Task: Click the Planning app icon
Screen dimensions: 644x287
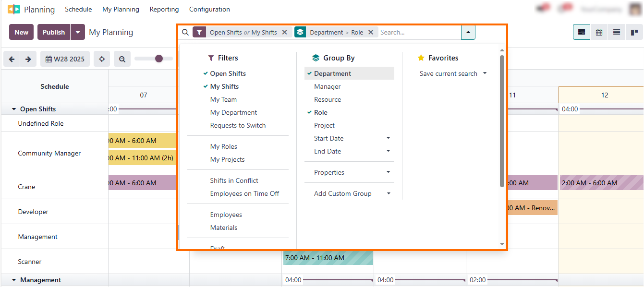Action: click(14, 9)
